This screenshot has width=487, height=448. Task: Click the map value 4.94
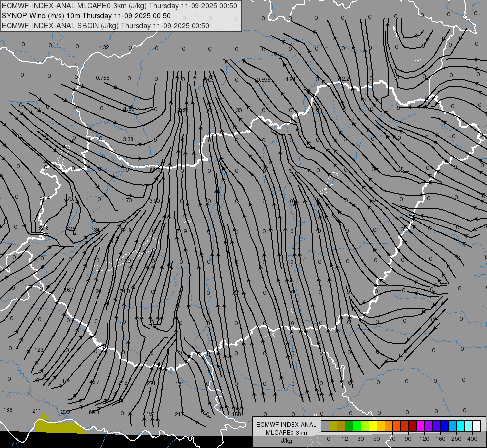290,79
